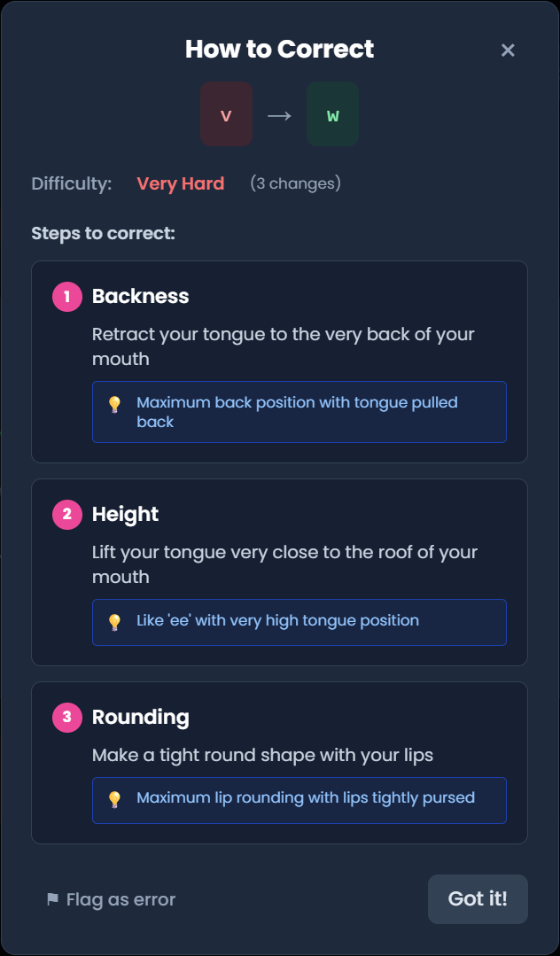Click the red 'v' phoneme tile
Image resolution: width=560 pixels, height=956 pixels.
pos(226,114)
